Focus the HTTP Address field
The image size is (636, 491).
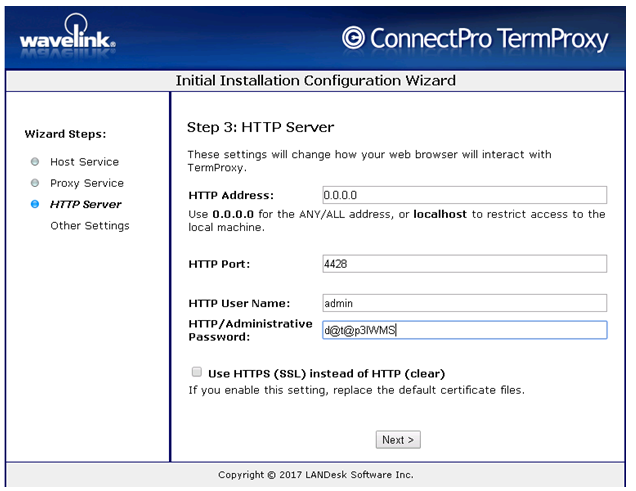pos(464,195)
